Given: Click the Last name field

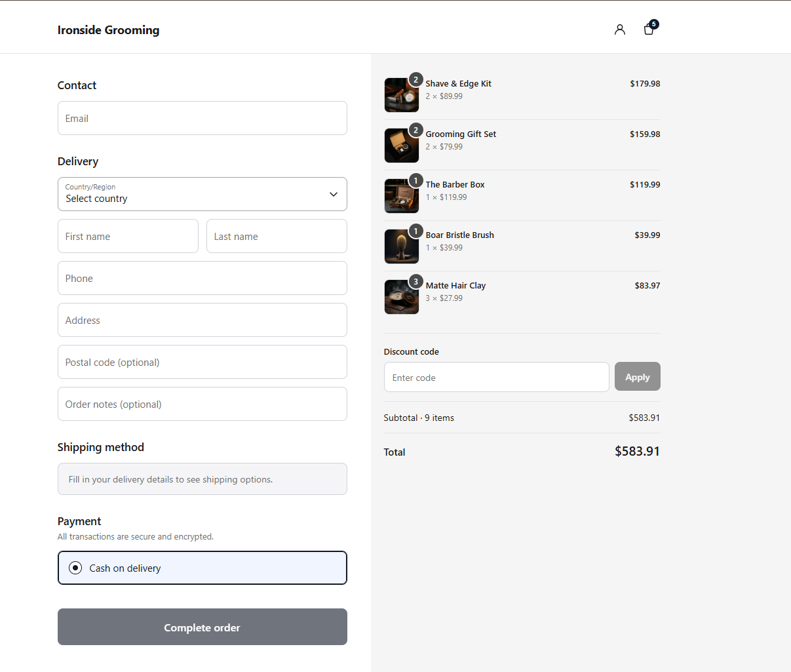Looking at the screenshot, I should pyautogui.click(x=277, y=236).
